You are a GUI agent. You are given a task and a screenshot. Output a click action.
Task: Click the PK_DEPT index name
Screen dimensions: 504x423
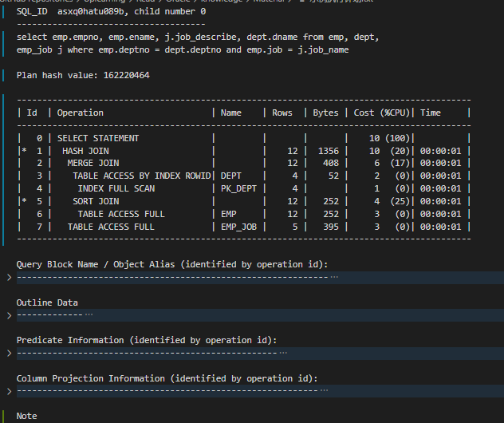tap(238, 189)
